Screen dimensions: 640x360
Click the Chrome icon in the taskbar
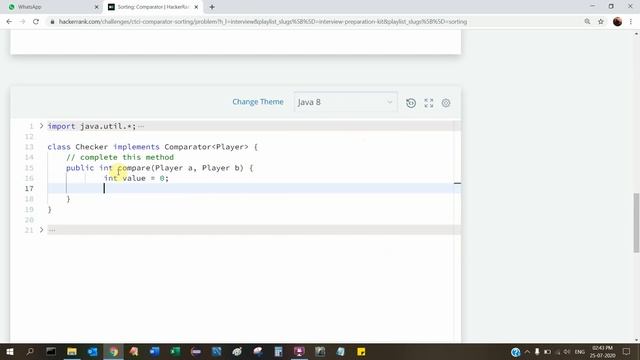(x=113, y=351)
